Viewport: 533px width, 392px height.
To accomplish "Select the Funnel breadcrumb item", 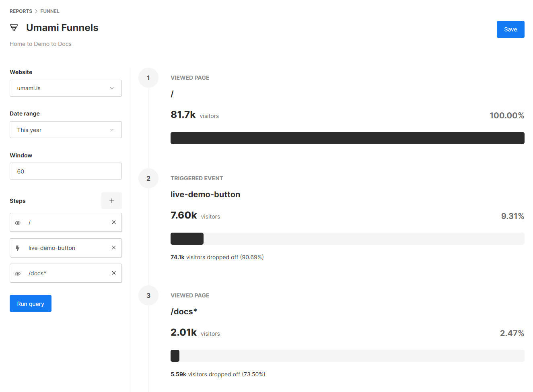I will (50, 11).
